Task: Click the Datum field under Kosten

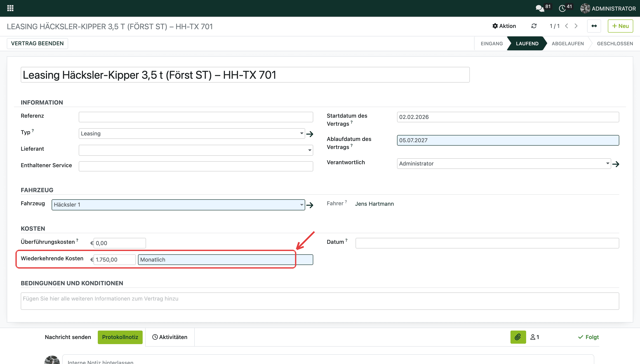Action: 487,243
